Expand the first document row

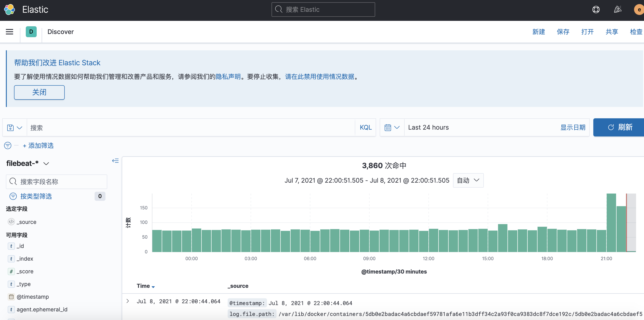click(x=128, y=301)
